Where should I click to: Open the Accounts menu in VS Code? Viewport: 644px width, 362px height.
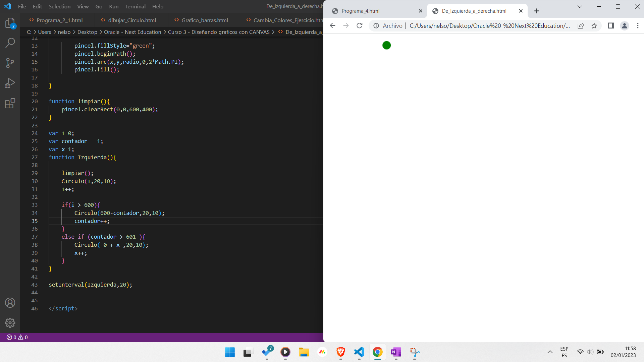(10, 303)
